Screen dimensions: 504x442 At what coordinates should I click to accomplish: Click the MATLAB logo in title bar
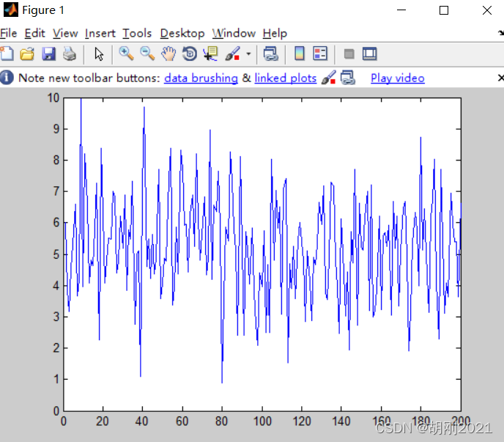coord(11,10)
